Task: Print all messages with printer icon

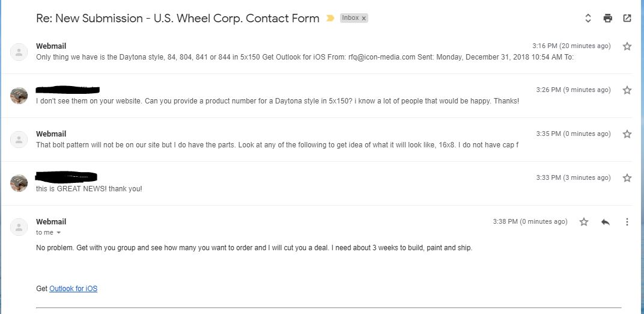Action: click(x=607, y=18)
